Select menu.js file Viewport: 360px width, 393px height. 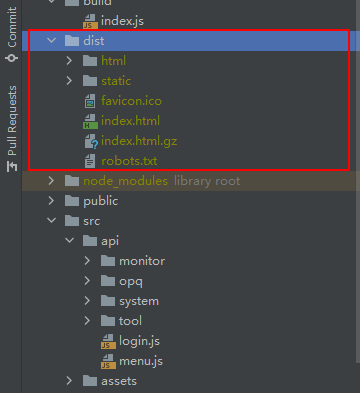coord(141,361)
